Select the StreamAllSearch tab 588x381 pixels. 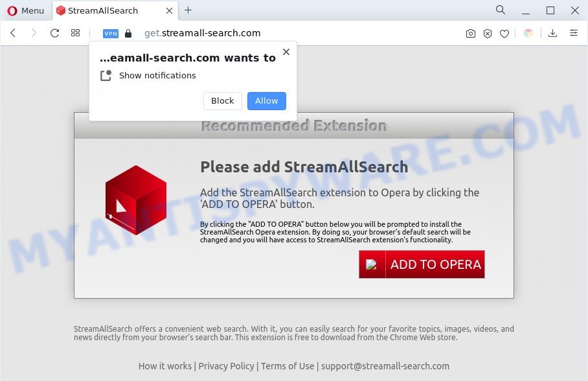click(115, 10)
